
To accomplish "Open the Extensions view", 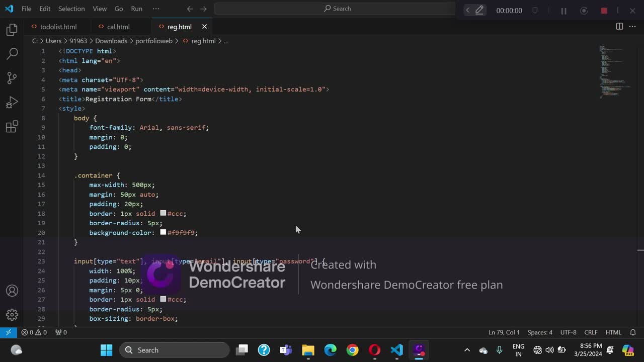I will pyautogui.click(x=12, y=127).
